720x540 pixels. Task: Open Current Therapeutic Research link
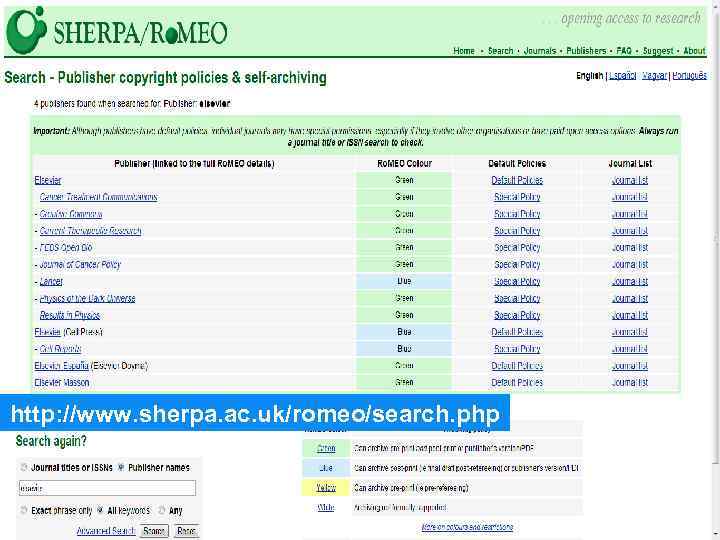click(90, 231)
